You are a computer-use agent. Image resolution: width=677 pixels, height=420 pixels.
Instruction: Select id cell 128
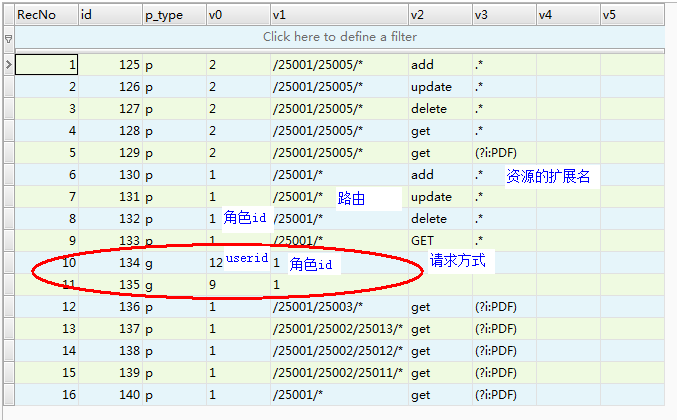point(111,131)
